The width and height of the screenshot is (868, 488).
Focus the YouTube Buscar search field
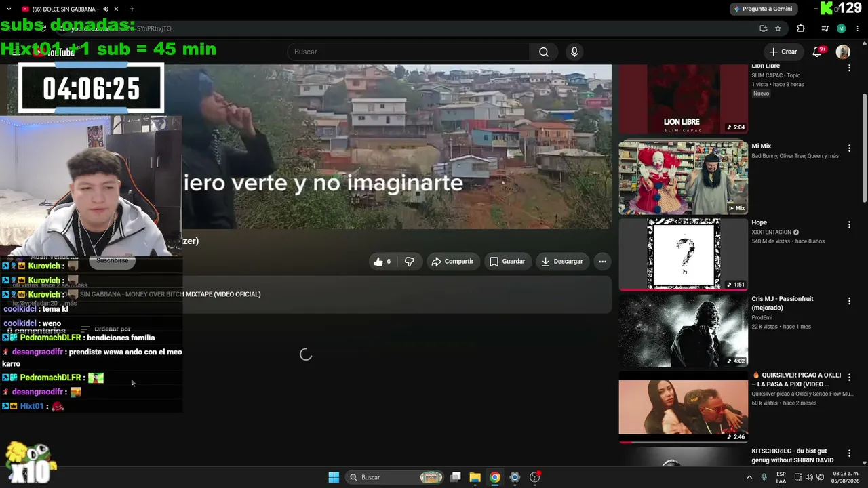click(409, 52)
